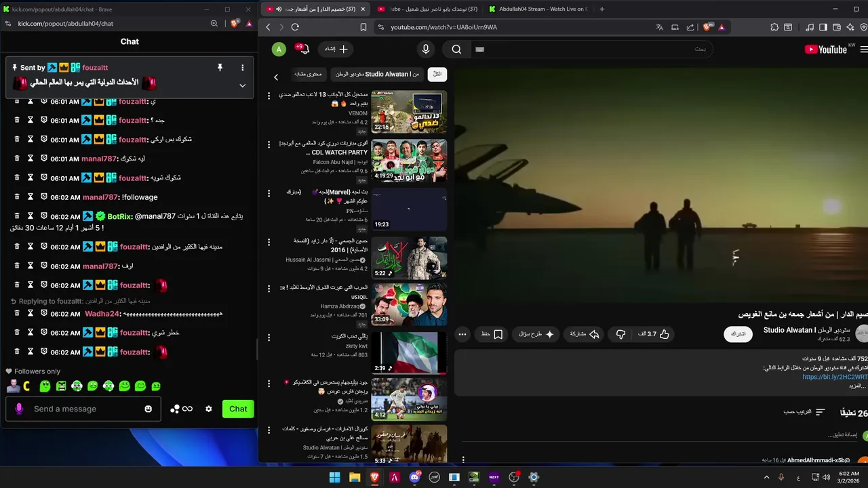Select the 'All' filter chip in recommendations

click(x=437, y=74)
